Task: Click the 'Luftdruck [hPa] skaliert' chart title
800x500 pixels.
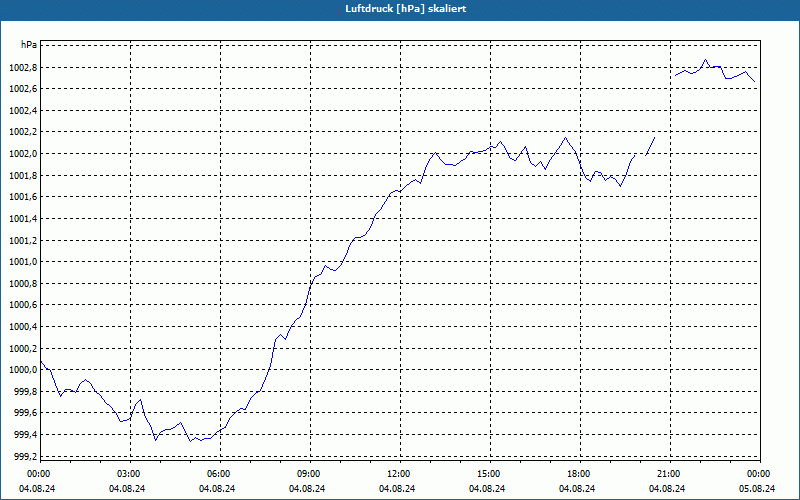Action: point(406,9)
